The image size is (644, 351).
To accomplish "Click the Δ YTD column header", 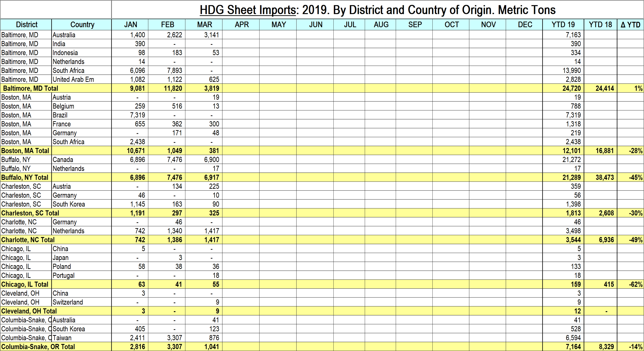I will [630, 25].
